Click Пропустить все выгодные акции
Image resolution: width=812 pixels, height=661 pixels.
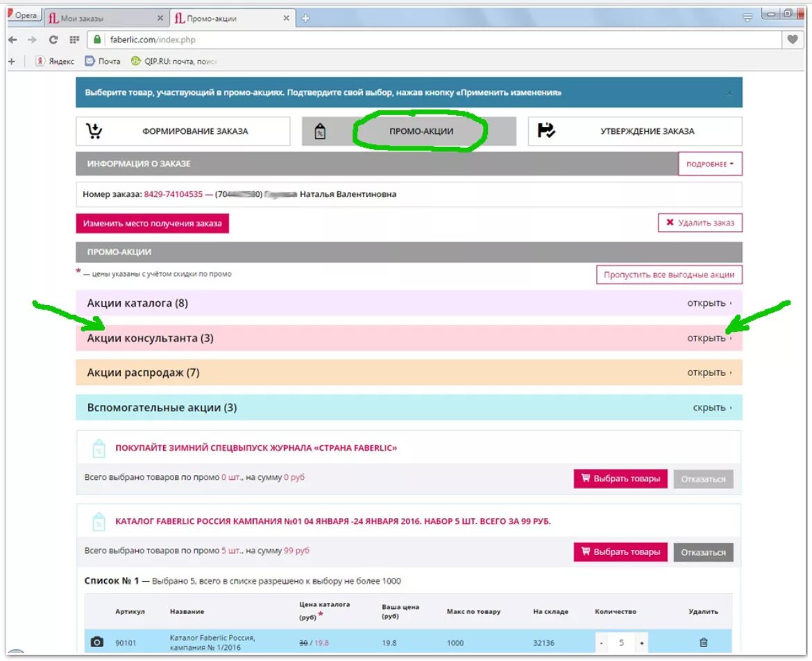(x=669, y=275)
